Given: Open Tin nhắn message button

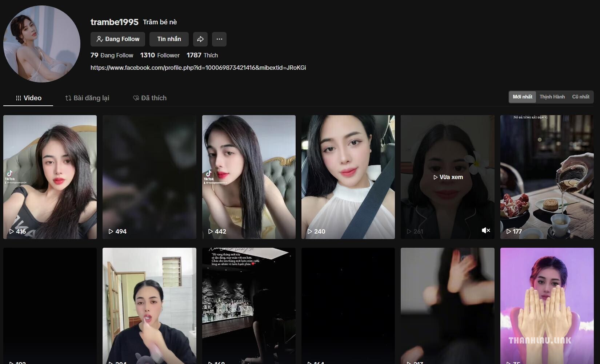Looking at the screenshot, I should tap(169, 39).
